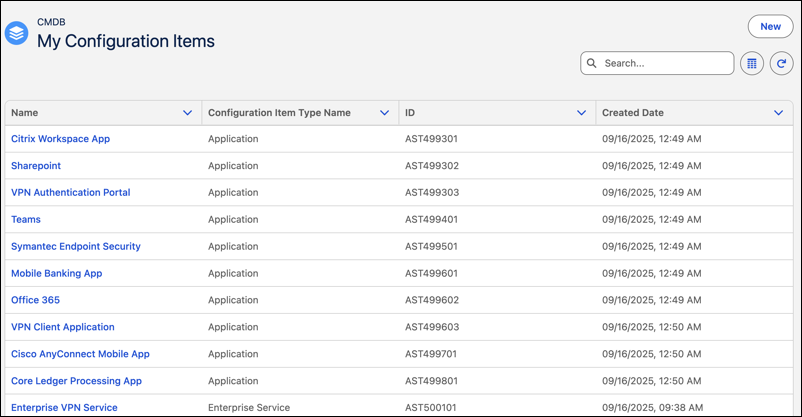Viewport: 802px width, 417px height.
Task: Click the My Configuration Items title
Action: click(126, 41)
